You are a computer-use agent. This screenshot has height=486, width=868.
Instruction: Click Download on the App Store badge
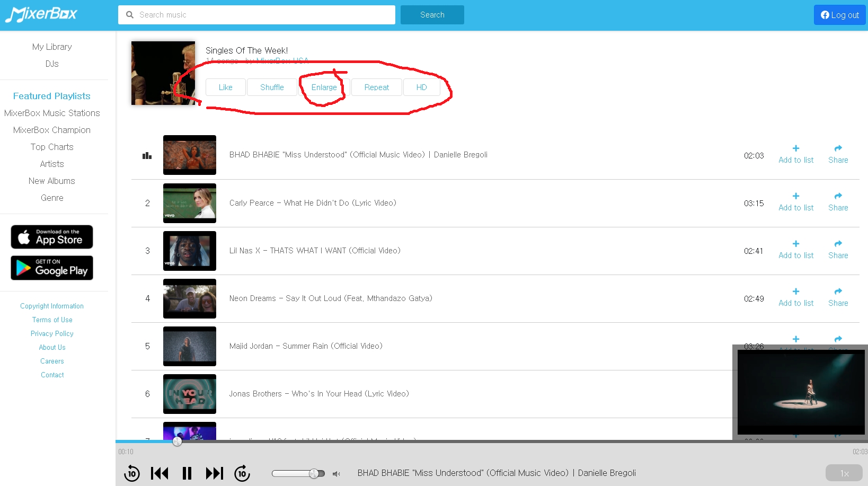tap(52, 237)
